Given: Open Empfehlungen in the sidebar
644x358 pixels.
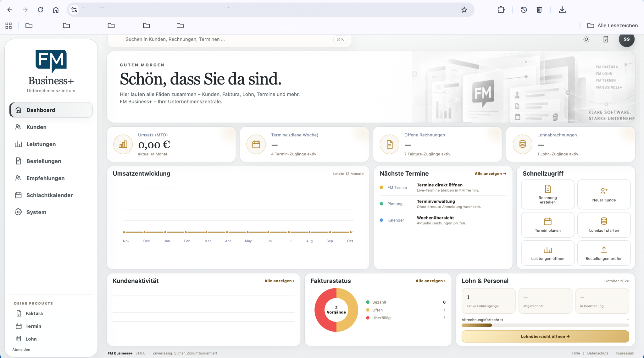Looking at the screenshot, I should pos(51,178).
